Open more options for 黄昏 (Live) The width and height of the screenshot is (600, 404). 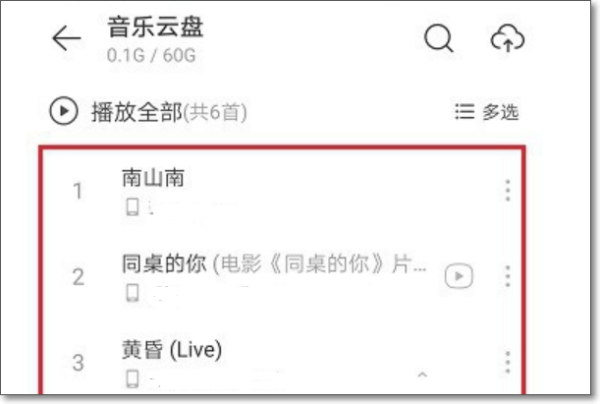pyautogui.click(x=507, y=362)
